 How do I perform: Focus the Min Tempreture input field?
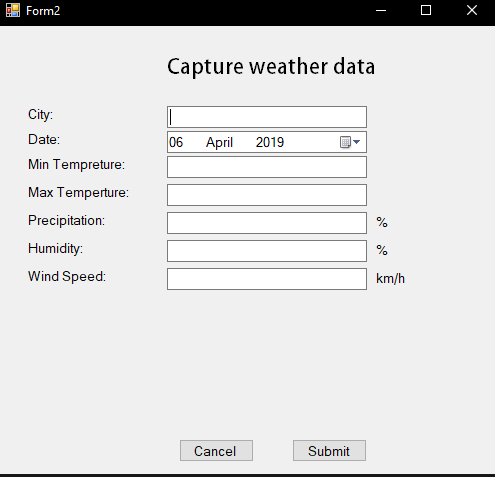click(267, 167)
